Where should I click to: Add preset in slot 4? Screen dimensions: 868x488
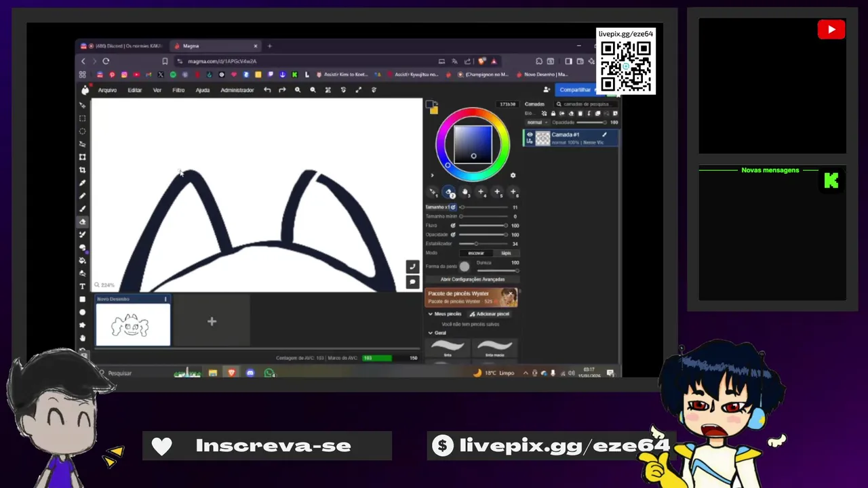pyautogui.click(x=481, y=192)
